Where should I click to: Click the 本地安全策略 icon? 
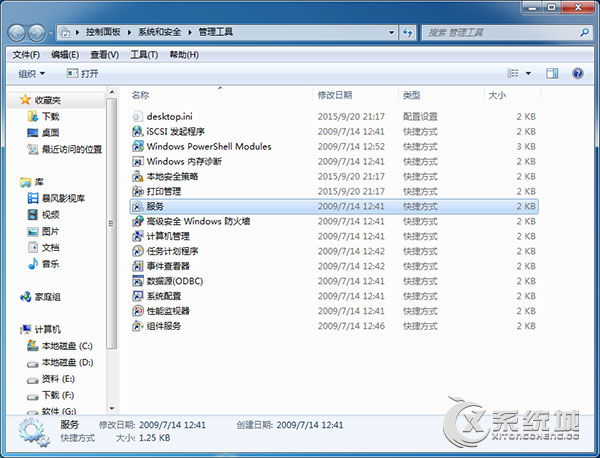[x=137, y=176]
